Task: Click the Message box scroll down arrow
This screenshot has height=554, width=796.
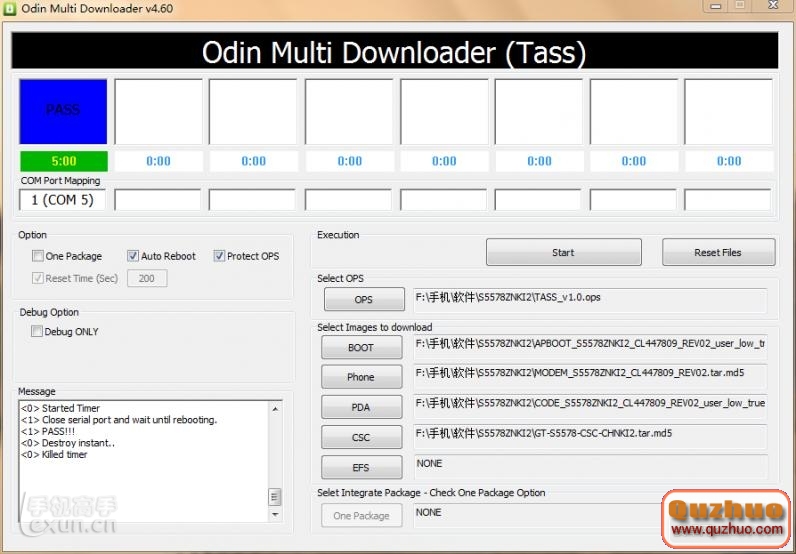Action: [275, 515]
